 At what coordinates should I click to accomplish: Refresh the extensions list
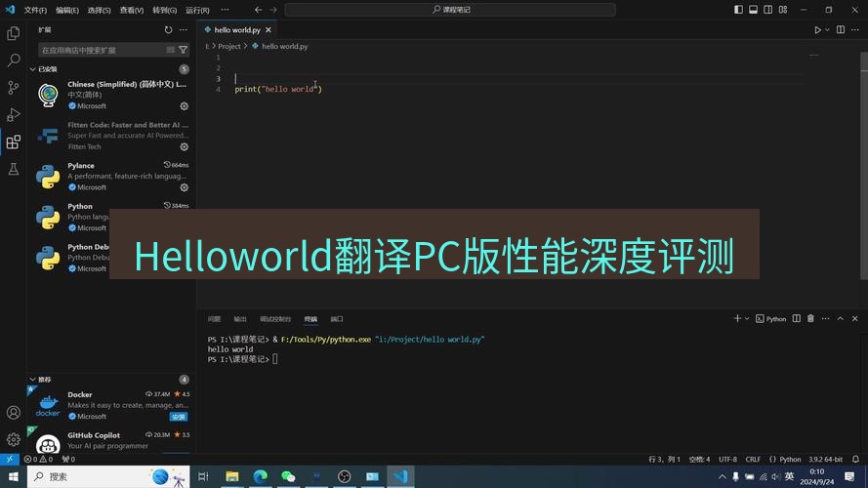(168, 30)
